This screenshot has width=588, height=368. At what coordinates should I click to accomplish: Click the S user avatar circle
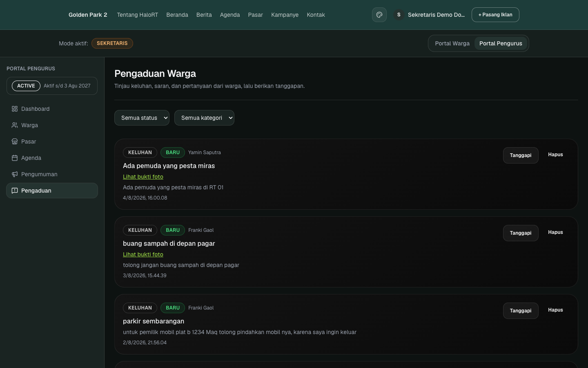pos(399,15)
